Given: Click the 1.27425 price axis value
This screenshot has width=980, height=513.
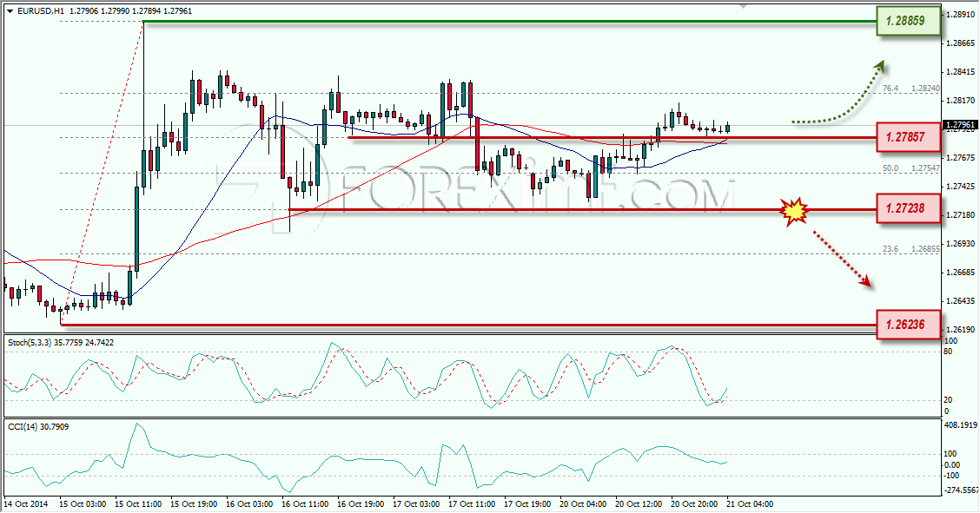Looking at the screenshot, I should 961,187.
